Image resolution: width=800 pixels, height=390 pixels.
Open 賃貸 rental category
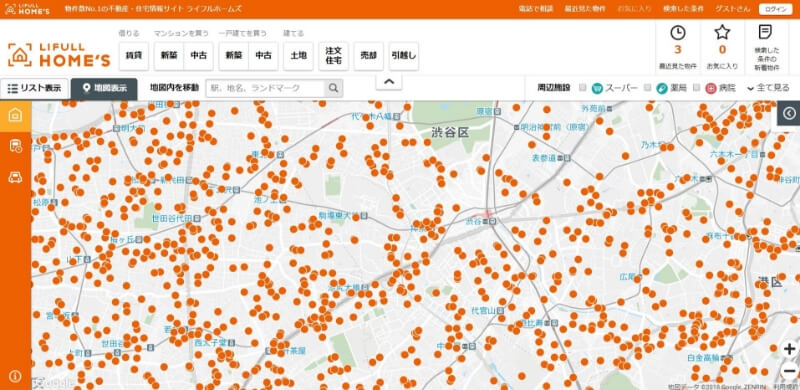134,56
